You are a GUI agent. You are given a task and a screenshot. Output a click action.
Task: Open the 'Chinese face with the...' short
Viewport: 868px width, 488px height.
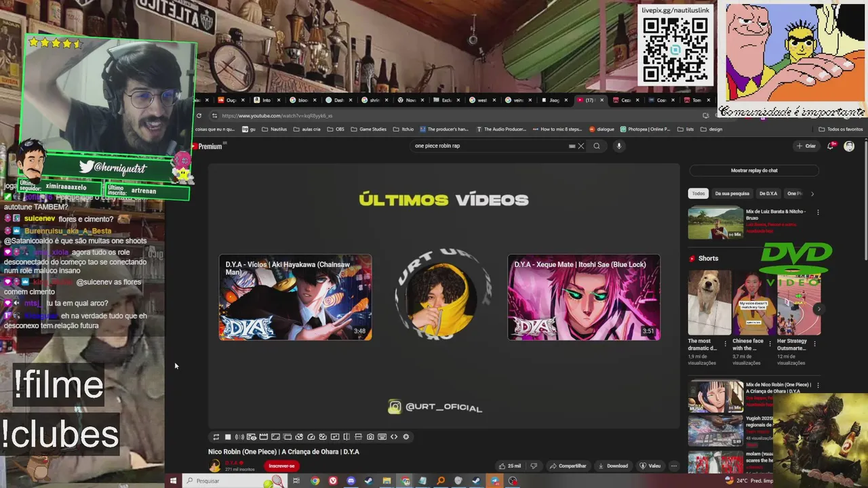click(x=753, y=303)
